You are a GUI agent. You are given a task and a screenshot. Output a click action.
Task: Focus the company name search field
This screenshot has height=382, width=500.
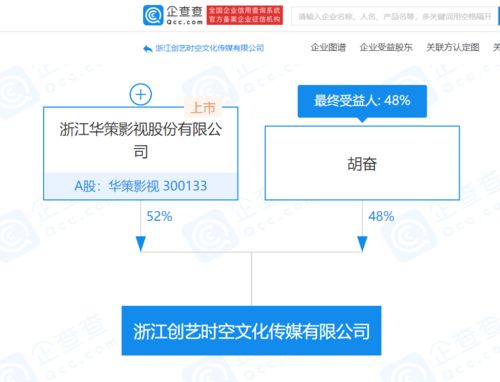395,16
